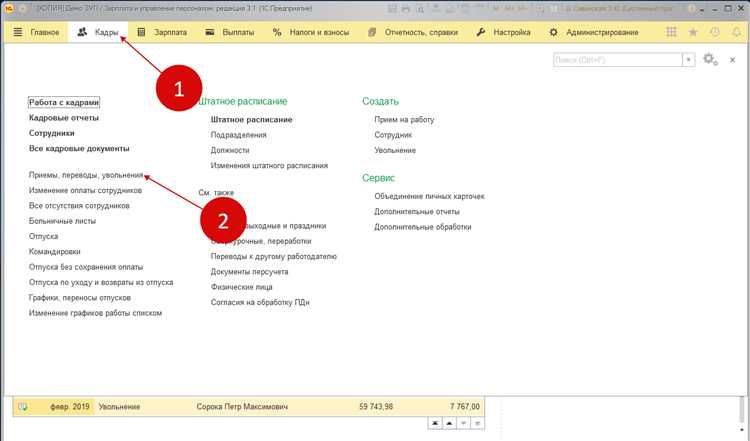The height and width of the screenshot is (441, 750).
Task: Open notifications bell icon
Action: point(737,32)
